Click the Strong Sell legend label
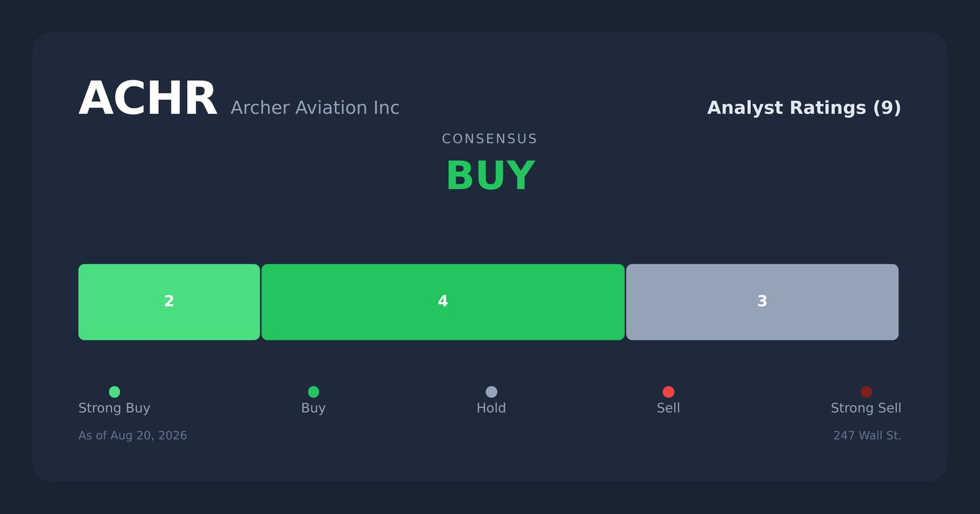Image resolution: width=980 pixels, height=514 pixels. [866, 408]
